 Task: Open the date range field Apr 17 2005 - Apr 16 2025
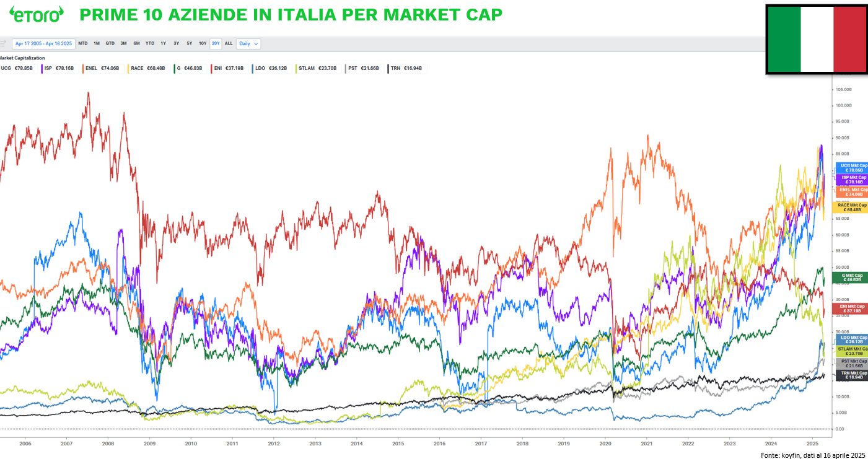(x=43, y=43)
